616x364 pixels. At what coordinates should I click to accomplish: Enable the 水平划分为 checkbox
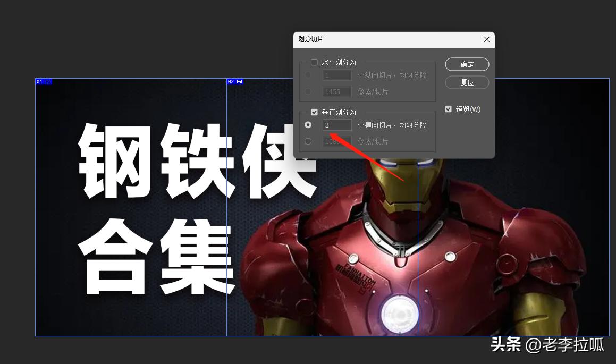click(x=314, y=62)
